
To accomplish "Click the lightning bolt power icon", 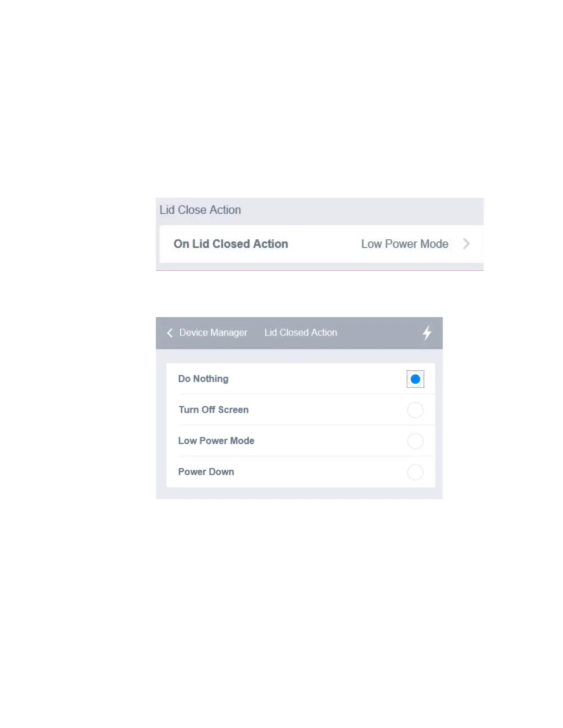I will pyautogui.click(x=427, y=333).
